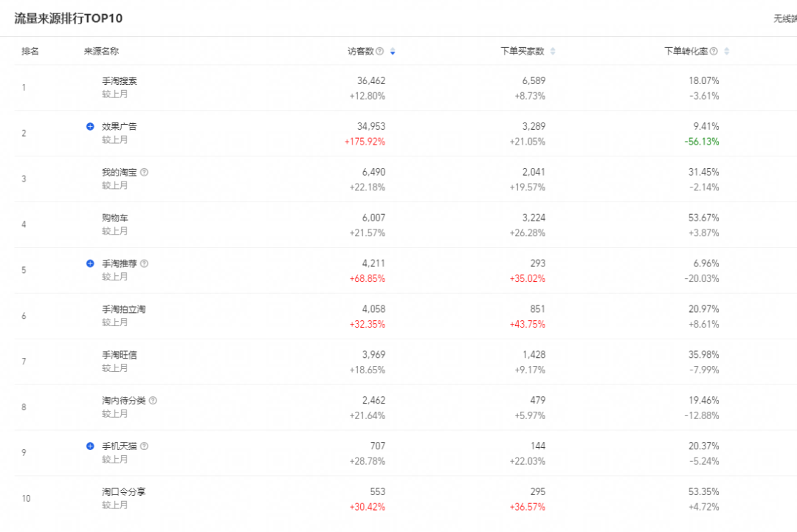Click help icon beside 下单转化率 header
The image size is (797, 532).
click(714, 52)
